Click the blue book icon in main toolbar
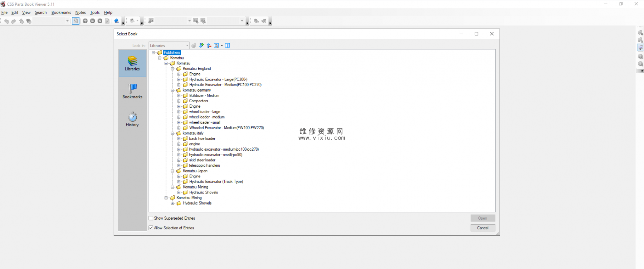 tap(116, 21)
